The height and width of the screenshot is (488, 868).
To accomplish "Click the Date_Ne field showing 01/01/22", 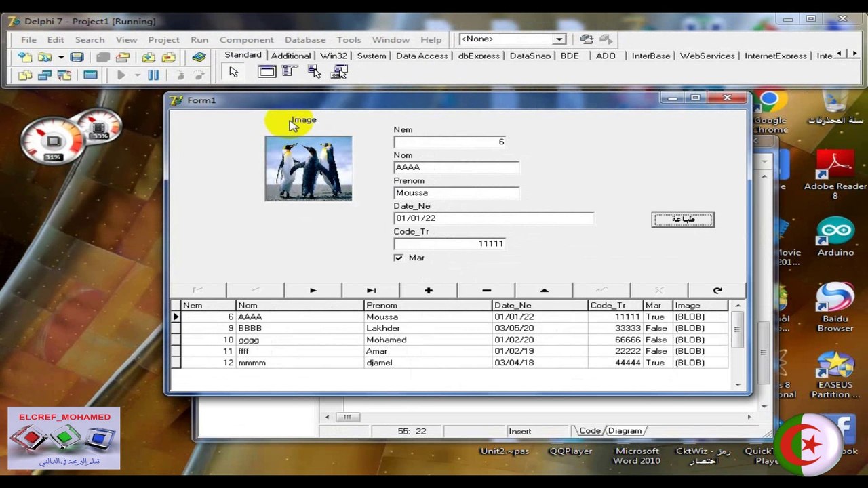I will pyautogui.click(x=494, y=218).
